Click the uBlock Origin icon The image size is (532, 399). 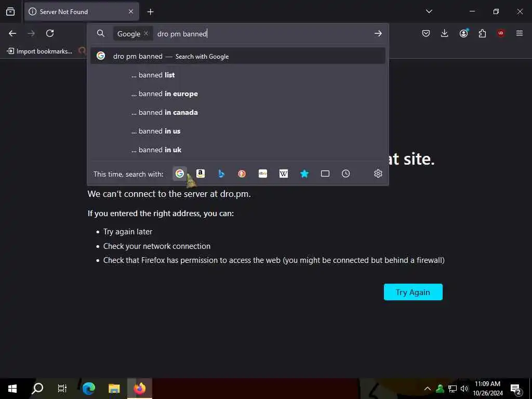click(501, 33)
